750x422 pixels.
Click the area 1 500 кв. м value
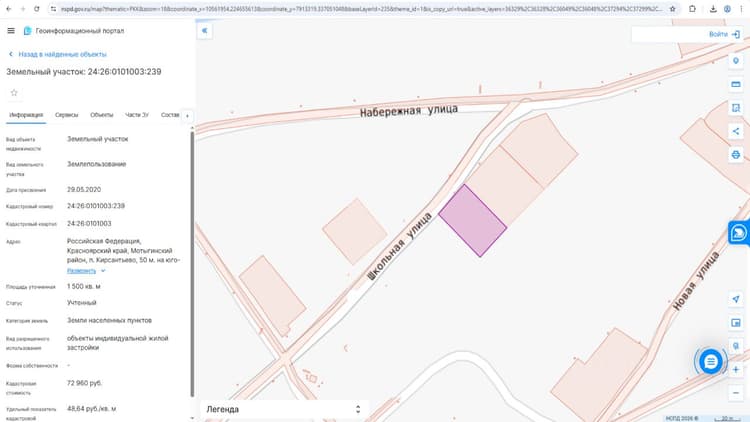pos(84,286)
